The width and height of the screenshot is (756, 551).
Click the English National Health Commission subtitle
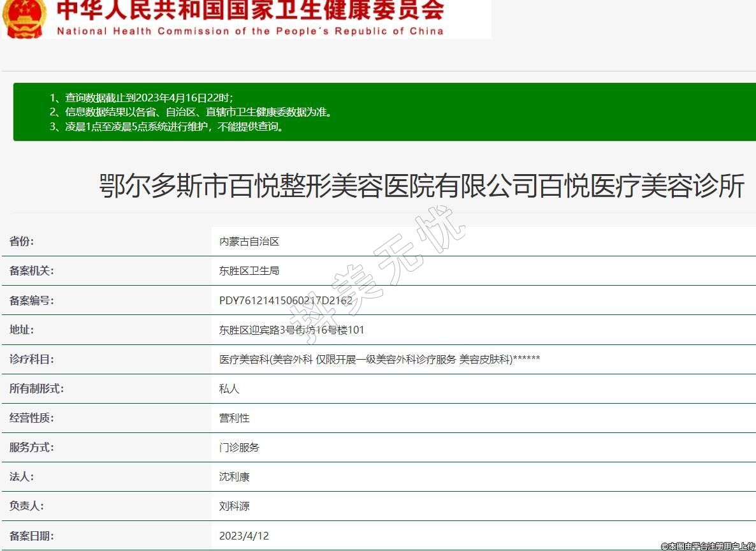250,31
